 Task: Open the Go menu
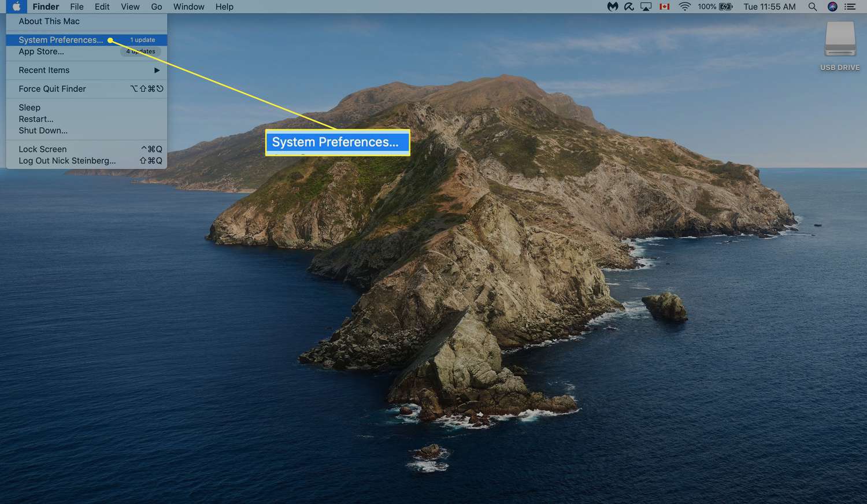[156, 7]
